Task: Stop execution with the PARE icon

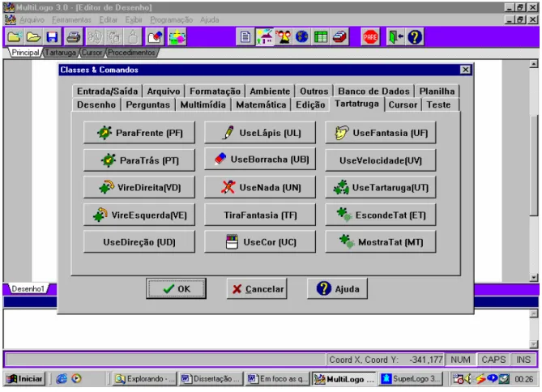Action: tap(370, 36)
